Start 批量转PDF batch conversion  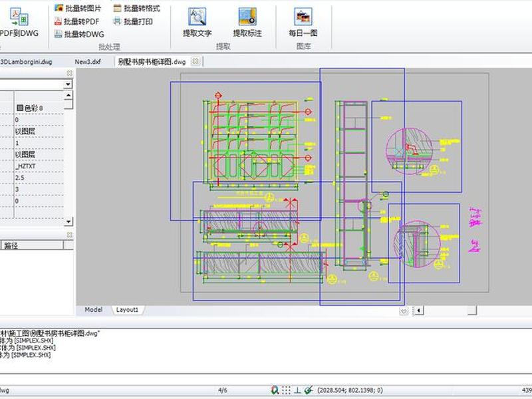pos(76,21)
